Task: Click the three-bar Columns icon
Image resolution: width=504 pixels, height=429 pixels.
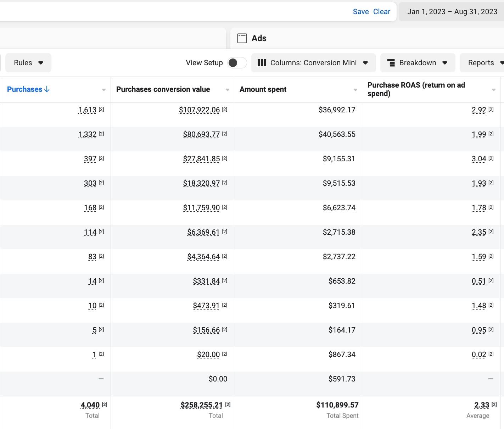Action: [262, 63]
